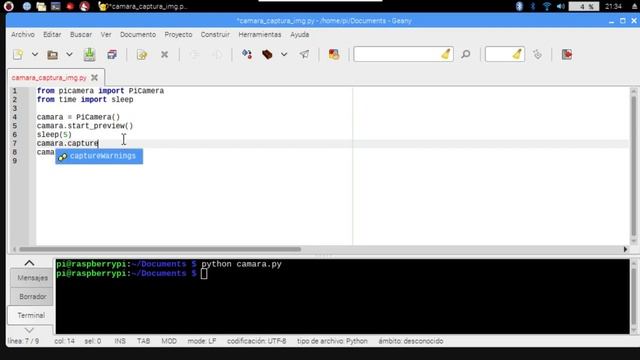
Task: Reload the current file icon
Action: (x=142, y=54)
